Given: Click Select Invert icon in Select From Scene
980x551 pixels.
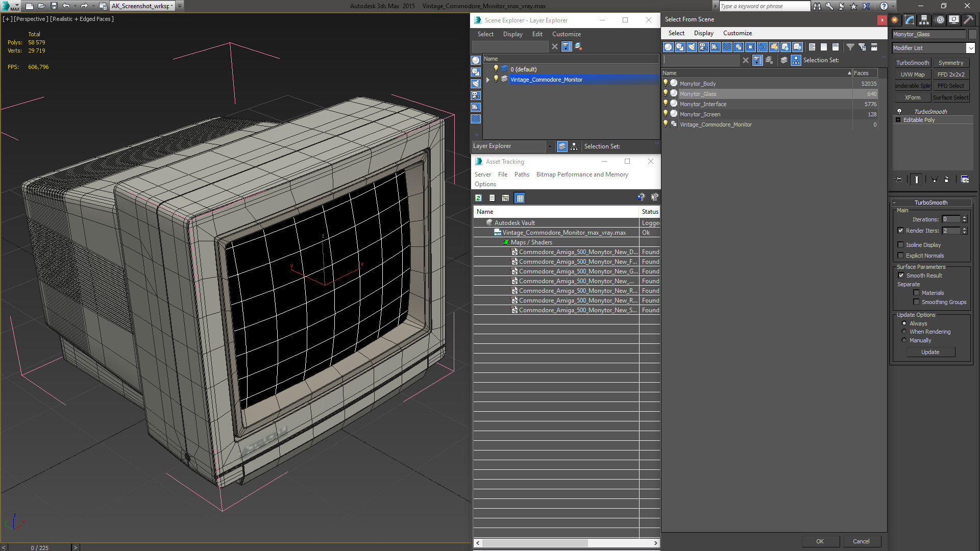Looking at the screenshot, I should click(836, 47).
